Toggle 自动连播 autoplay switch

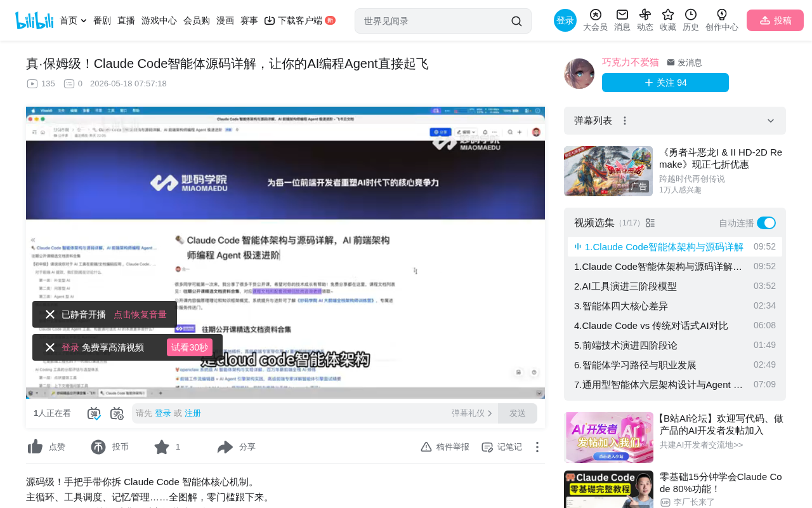pos(766,223)
